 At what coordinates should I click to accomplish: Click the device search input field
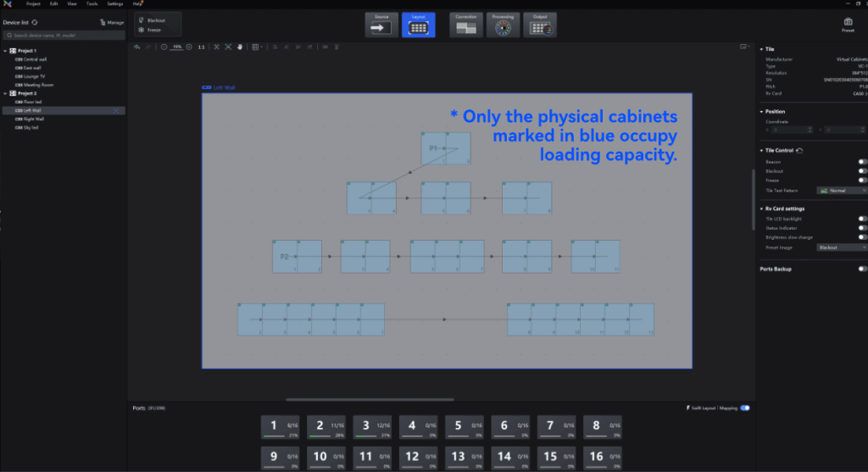64,36
